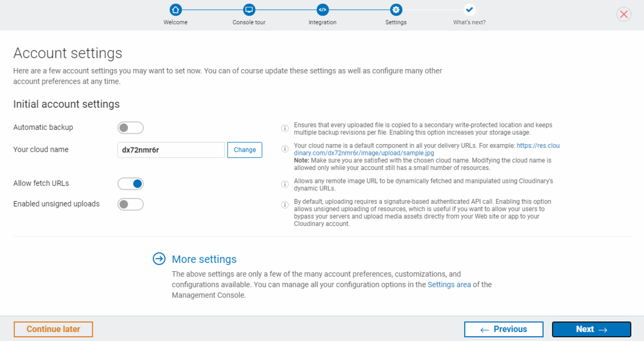Click the Your cloud name label
This screenshot has height=341, width=644.
pos(41,150)
